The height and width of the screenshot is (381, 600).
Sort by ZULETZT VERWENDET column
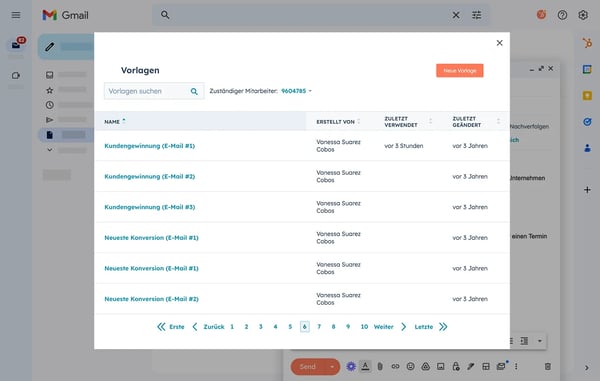point(408,122)
